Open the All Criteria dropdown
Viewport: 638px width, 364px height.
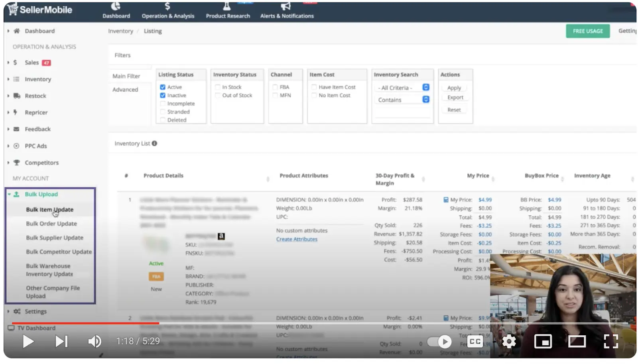403,88
